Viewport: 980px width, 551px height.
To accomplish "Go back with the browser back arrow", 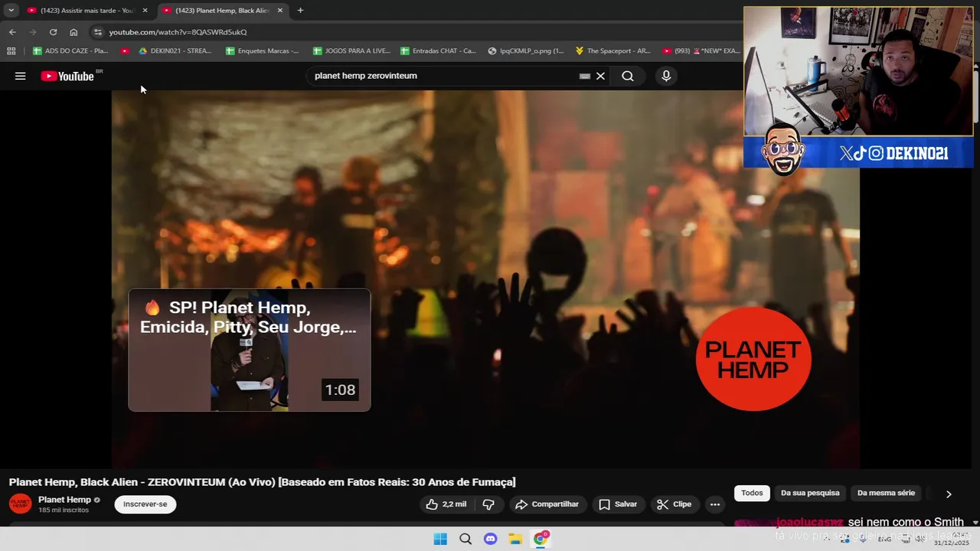I will click(x=12, y=32).
